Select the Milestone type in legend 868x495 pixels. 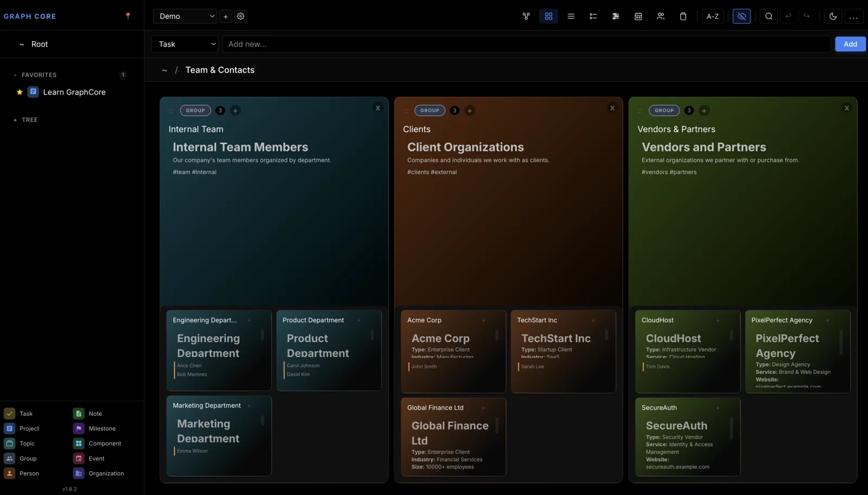tap(94, 429)
